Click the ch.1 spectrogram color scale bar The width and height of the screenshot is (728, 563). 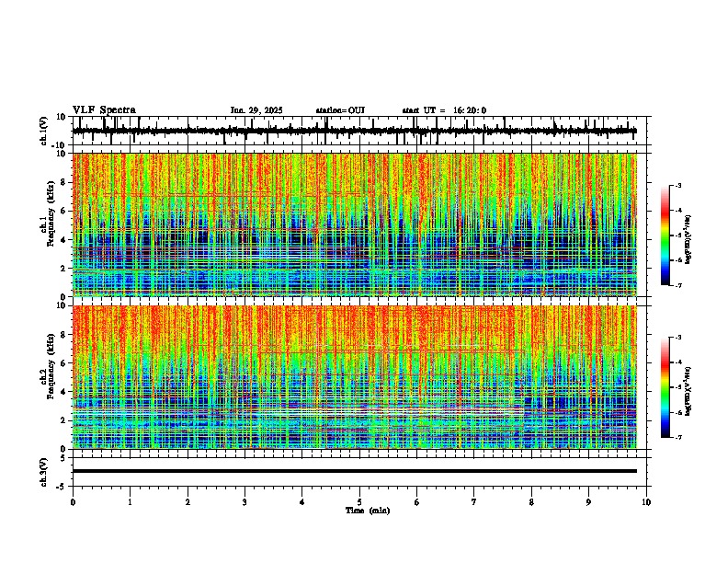point(665,236)
